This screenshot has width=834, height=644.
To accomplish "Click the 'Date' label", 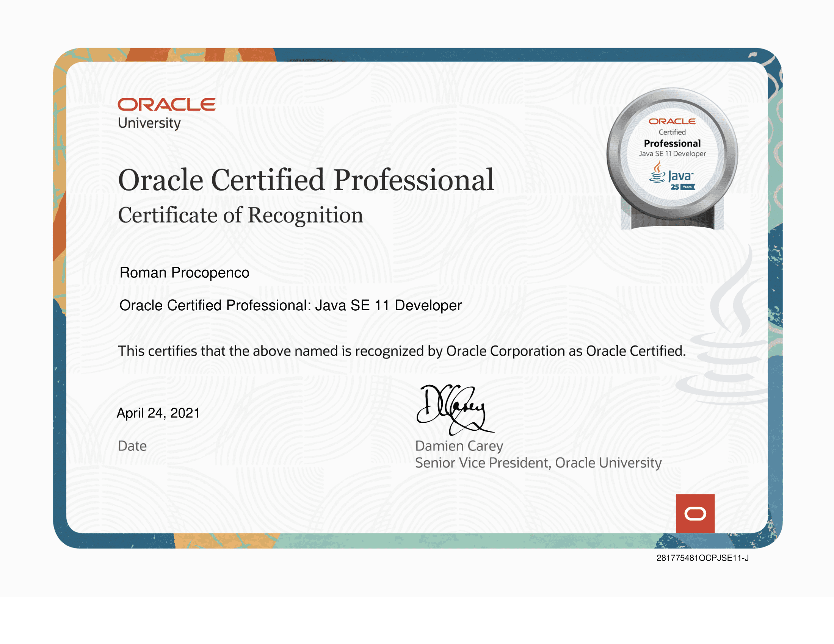I will pos(132,446).
